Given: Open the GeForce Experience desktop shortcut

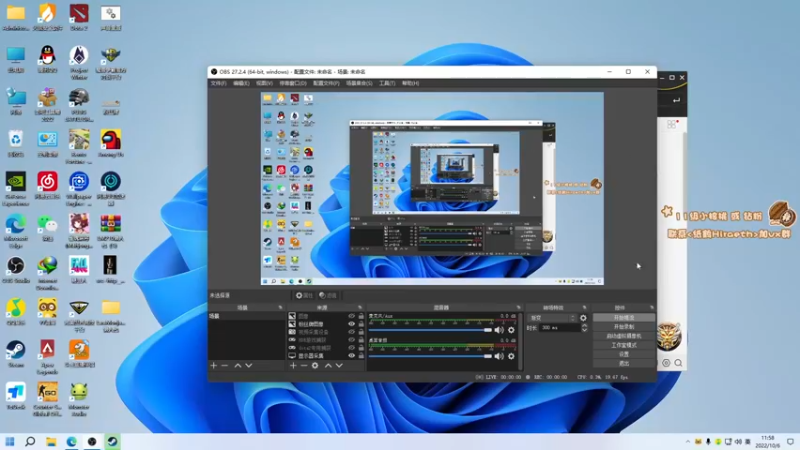Looking at the screenshot, I should [16, 189].
